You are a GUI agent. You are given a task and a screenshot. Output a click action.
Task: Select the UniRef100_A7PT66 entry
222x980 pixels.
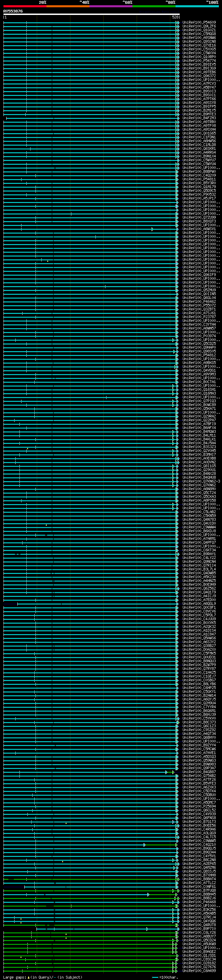coord(199,99)
